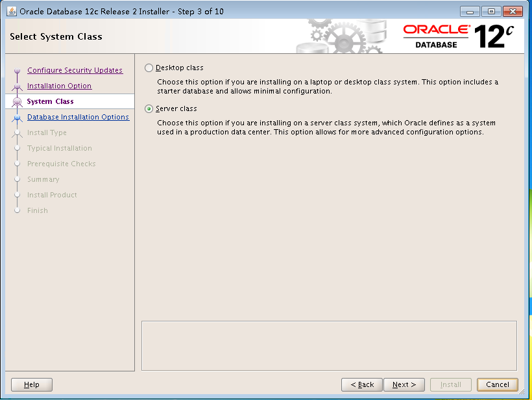Open the Database Installation Options step
Screen dimensions: 532x400
tap(78, 117)
